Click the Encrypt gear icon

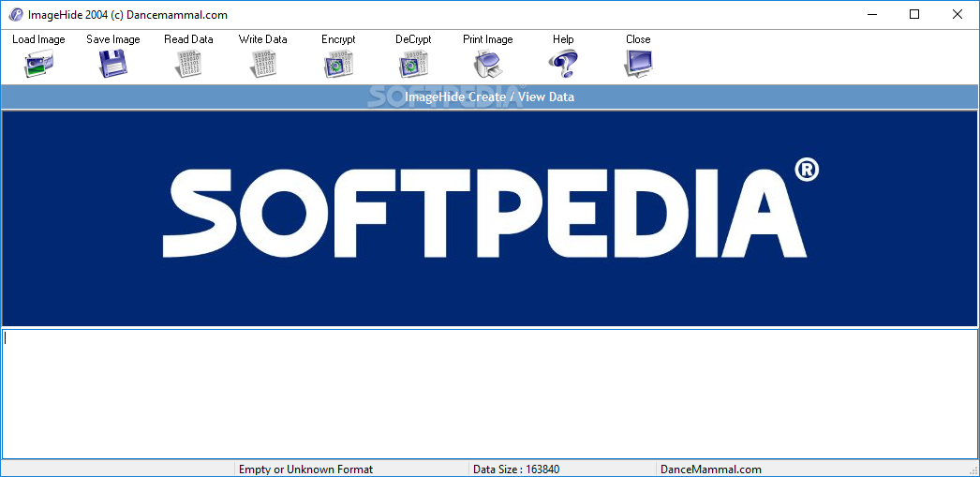click(x=338, y=64)
